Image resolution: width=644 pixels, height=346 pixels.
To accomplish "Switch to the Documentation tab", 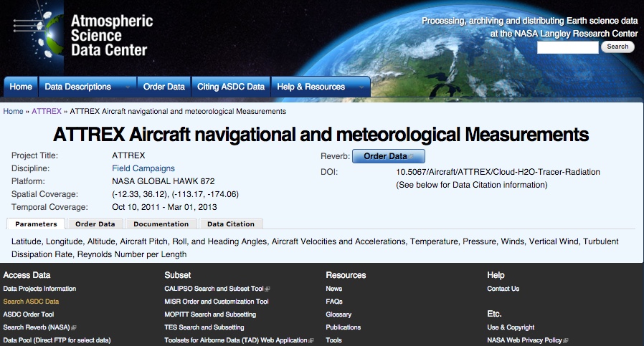I will coord(161,224).
